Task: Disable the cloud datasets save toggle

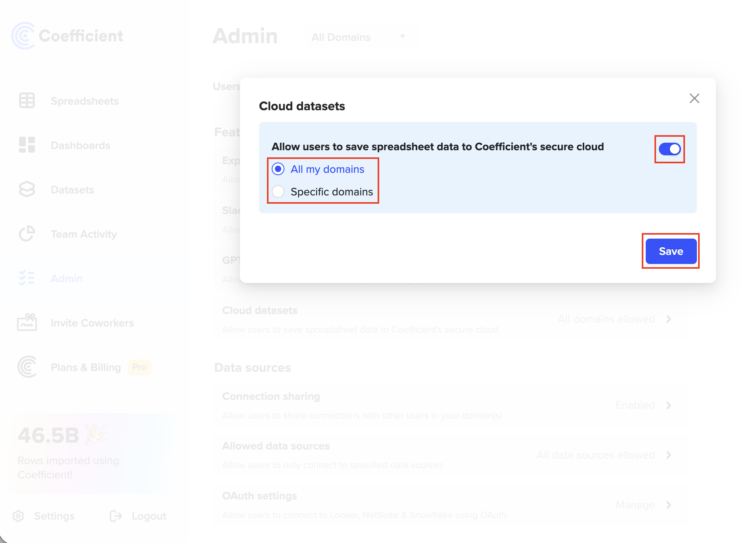Action: pos(670,149)
